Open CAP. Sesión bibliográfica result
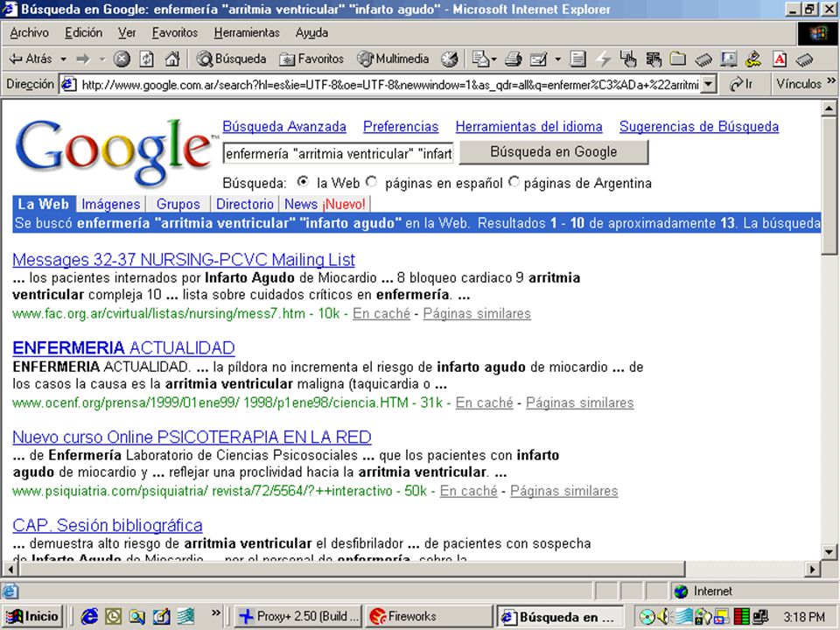This screenshot has height=630, width=840. 108,526
